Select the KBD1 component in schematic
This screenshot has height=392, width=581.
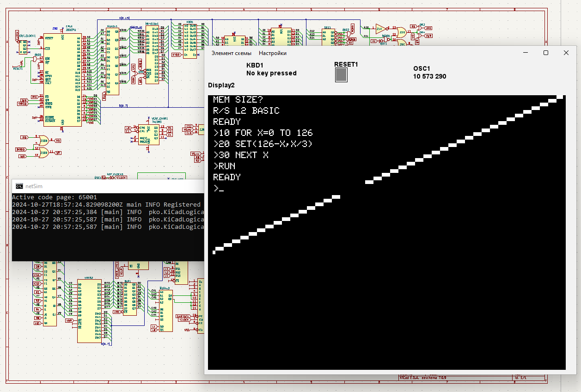point(190,42)
